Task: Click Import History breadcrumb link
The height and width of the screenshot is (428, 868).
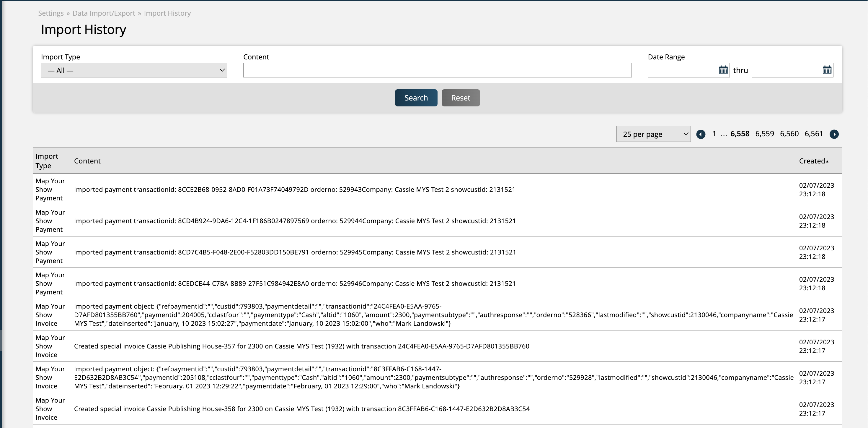Action: tap(167, 13)
